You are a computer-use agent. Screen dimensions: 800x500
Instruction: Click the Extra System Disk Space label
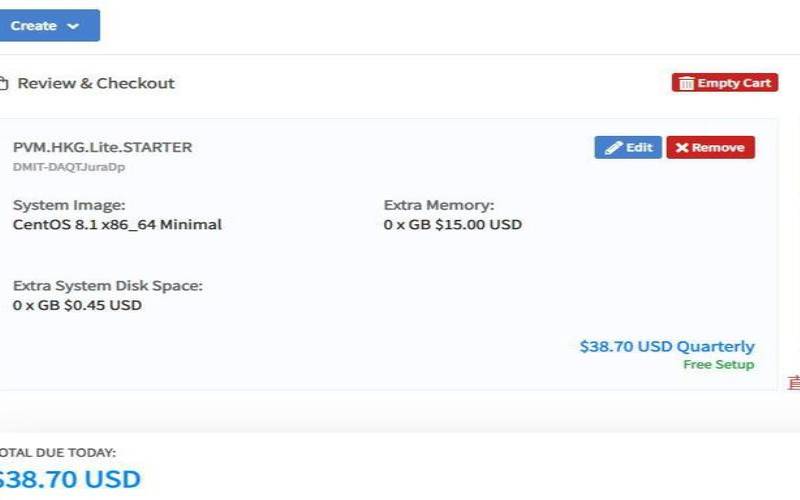108,286
